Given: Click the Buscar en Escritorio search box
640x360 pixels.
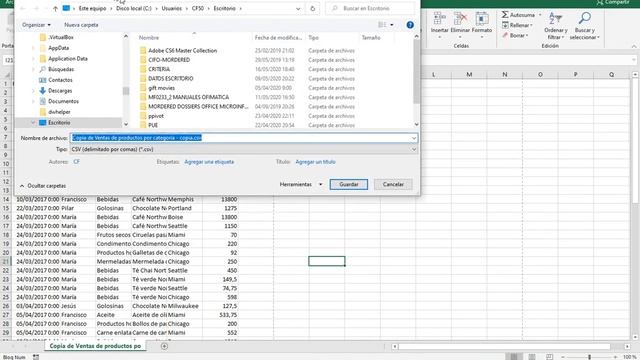Looking at the screenshot, I should point(370,8).
